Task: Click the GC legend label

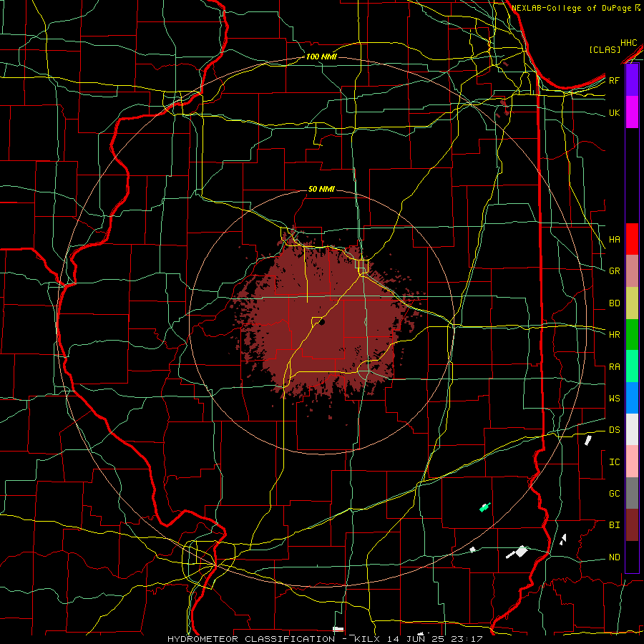Action: [x=614, y=494]
